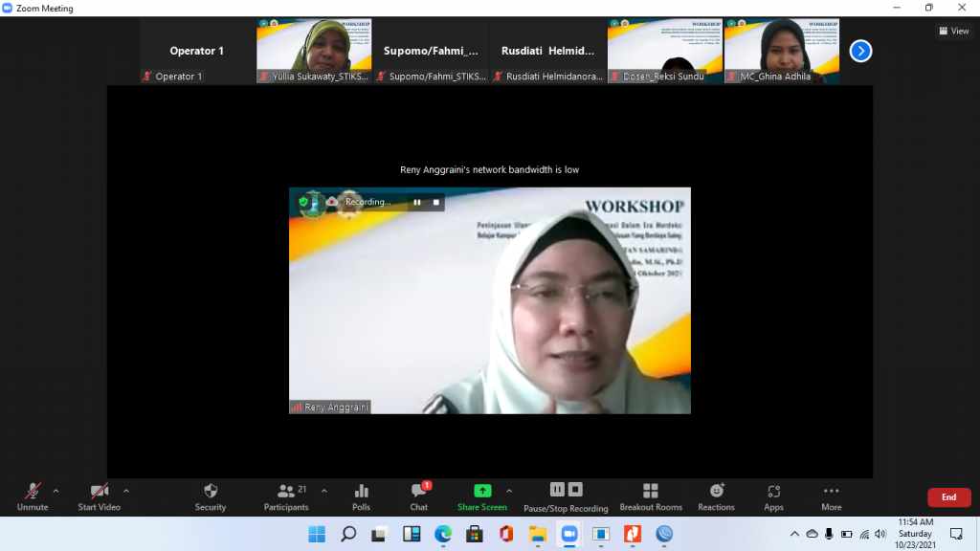
Task: Expand video options arrow beside Start Video
Action: 126,491
